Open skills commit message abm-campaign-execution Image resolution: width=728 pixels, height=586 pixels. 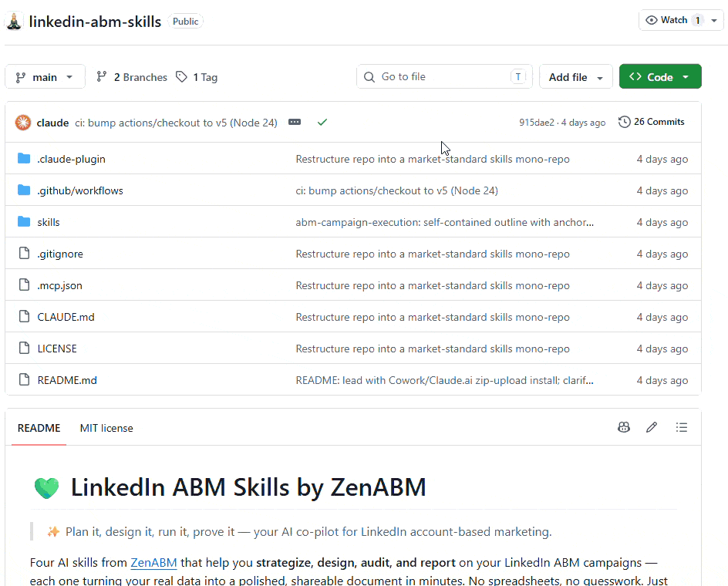pos(444,222)
